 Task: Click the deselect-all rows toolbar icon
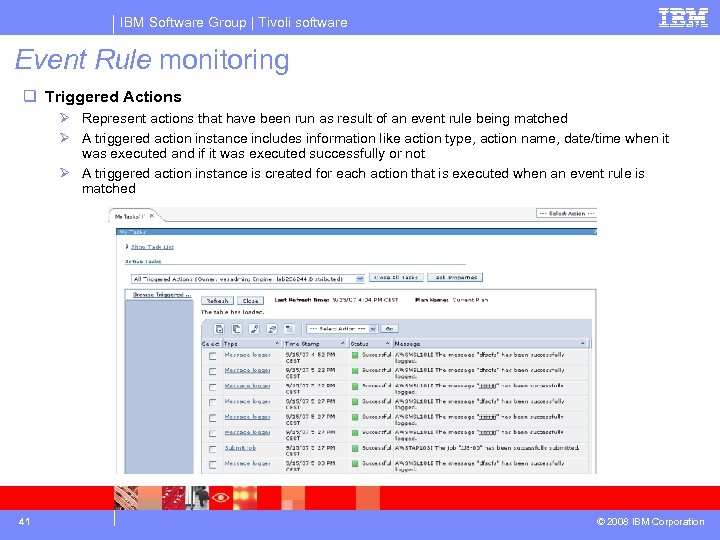coord(236,329)
